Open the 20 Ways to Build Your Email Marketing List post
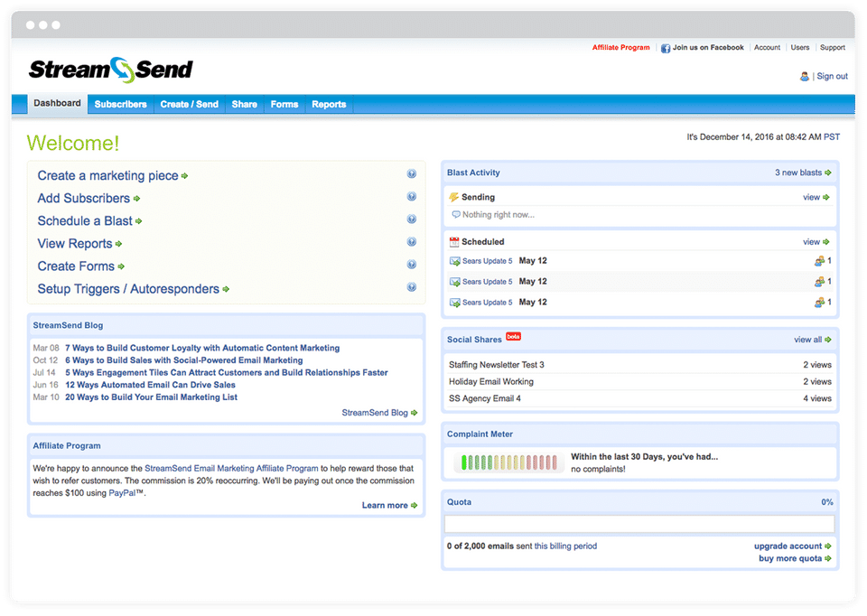The height and width of the screenshot is (616, 867). click(x=152, y=397)
